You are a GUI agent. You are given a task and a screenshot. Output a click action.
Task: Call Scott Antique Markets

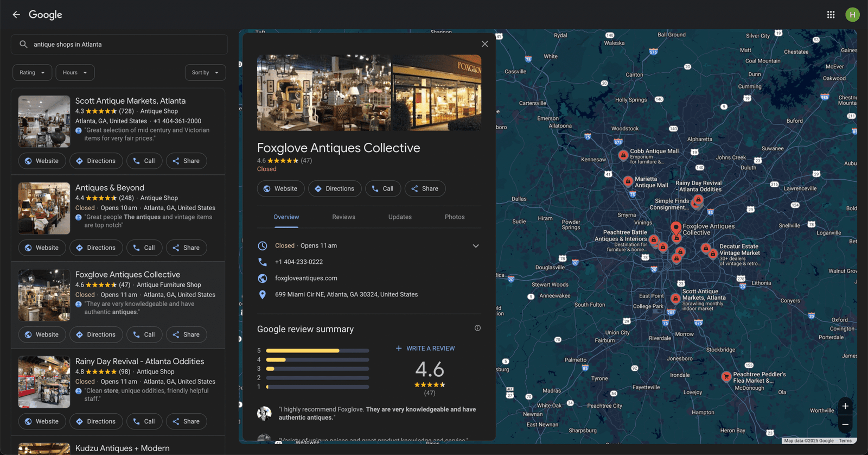tap(144, 161)
